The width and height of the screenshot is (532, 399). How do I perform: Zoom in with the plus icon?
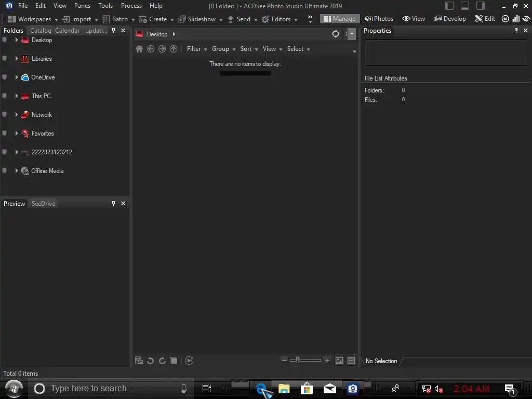(327, 360)
